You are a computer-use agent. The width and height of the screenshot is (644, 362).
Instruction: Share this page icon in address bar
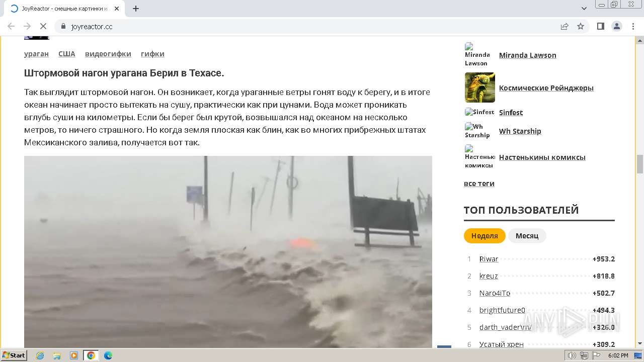pyautogui.click(x=565, y=27)
